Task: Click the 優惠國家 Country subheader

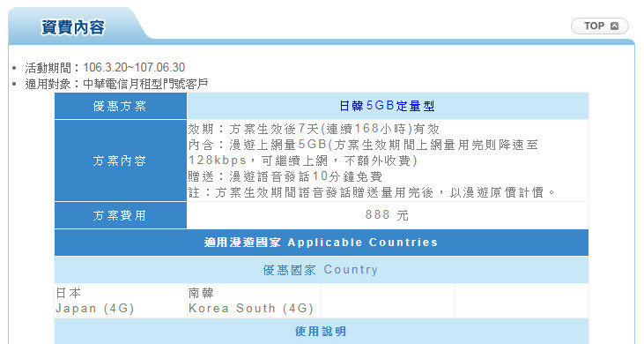Action: [x=322, y=270]
